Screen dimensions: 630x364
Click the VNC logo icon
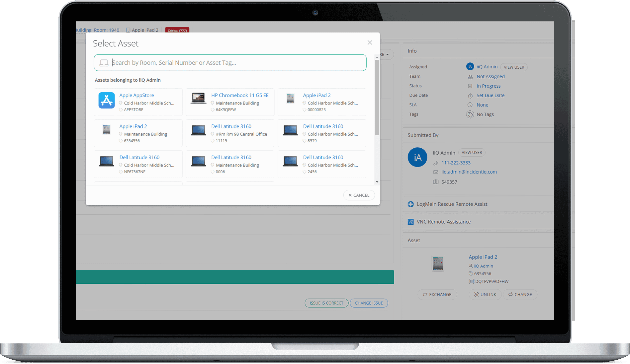click(x=411, y=222)
